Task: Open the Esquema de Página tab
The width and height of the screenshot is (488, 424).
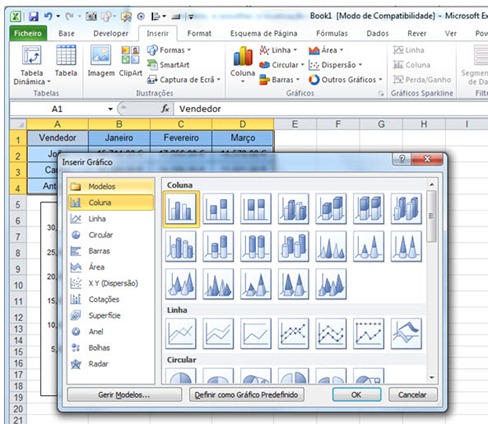Action: click(264, 34)
